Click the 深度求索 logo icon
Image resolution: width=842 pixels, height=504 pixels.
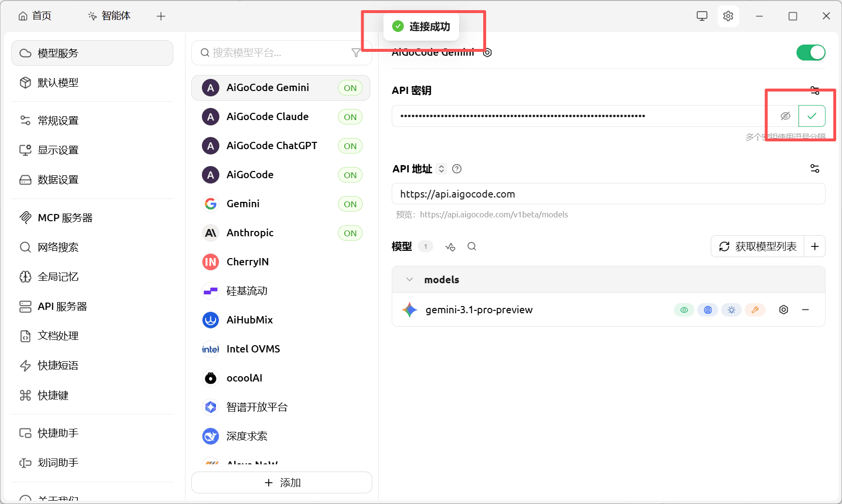point(211,436)
